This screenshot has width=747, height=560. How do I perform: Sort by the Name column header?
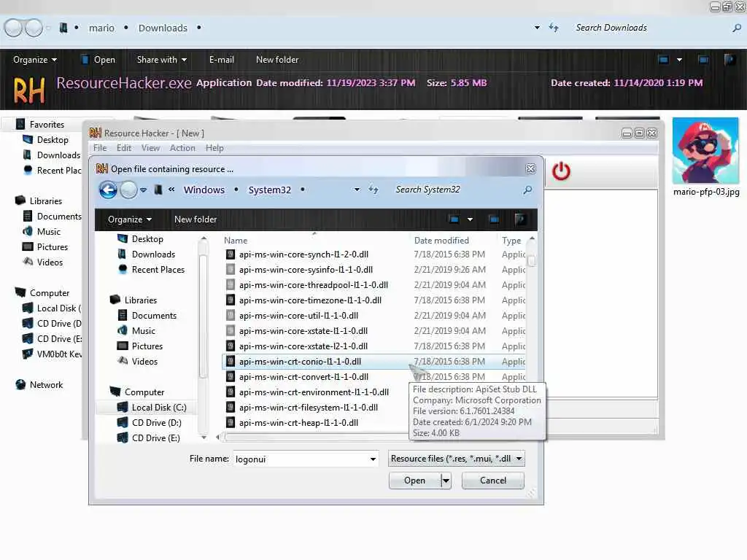pyautogui.click(x=236, y=241)
